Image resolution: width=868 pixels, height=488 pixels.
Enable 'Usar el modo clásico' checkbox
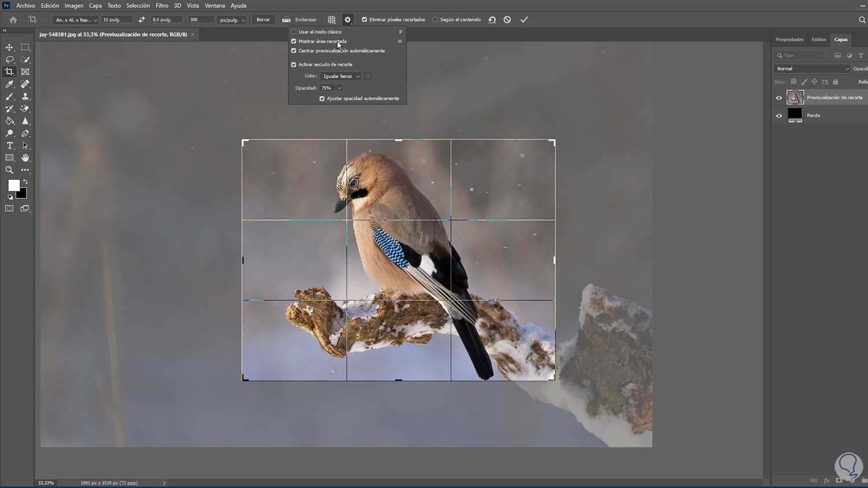[x=294, y=32]
